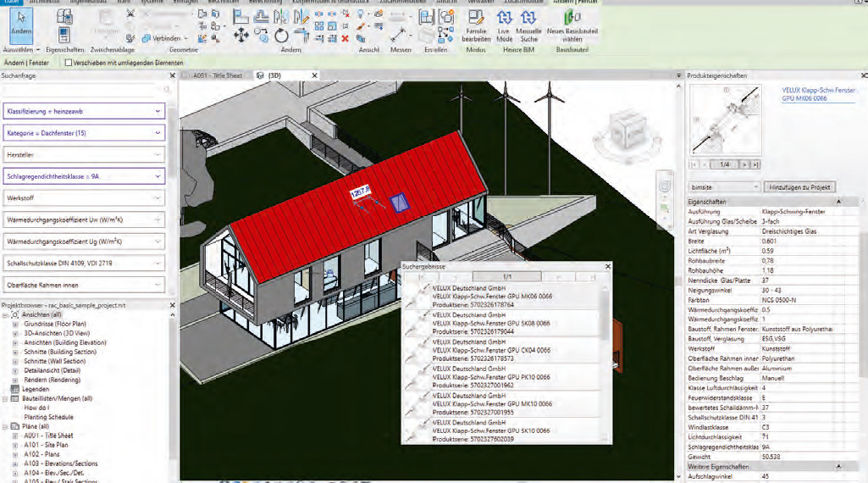Jump to first product image arrow
Screen dimensions: 868x483
click(694, 164)
